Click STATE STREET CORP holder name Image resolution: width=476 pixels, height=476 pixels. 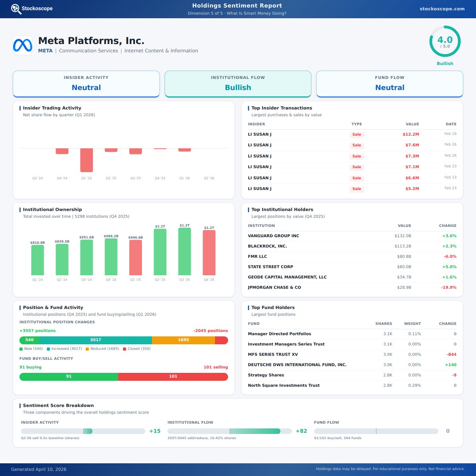[x=271, y=267]
